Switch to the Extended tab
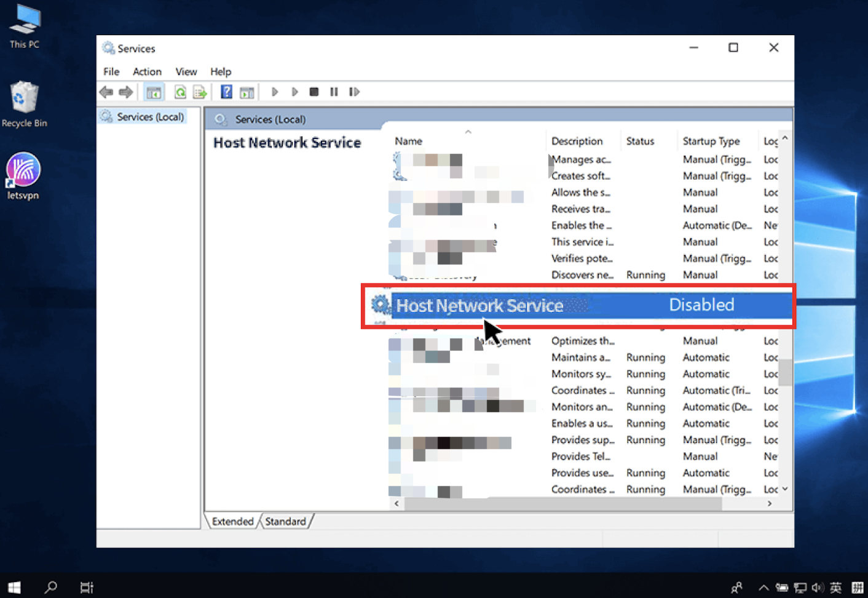The image size is (868, 598). pos(232,521)
